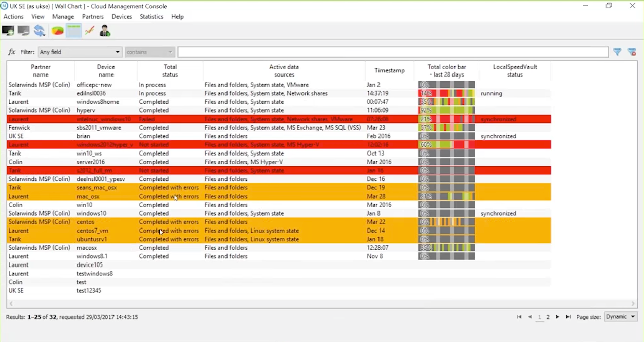Go to page 2 of results
This screenshot has height=342, width=644.
pos(548,317)
